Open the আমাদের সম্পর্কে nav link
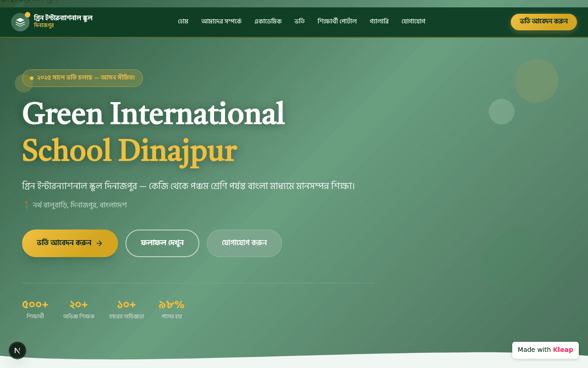The height and width of the screenshot is (368, 588). (x=221, y=21)
